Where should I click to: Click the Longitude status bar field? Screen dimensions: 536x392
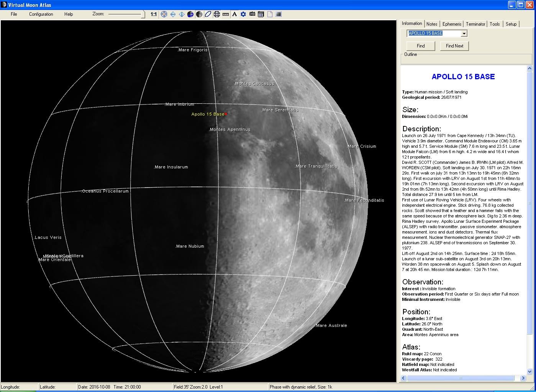20,387
